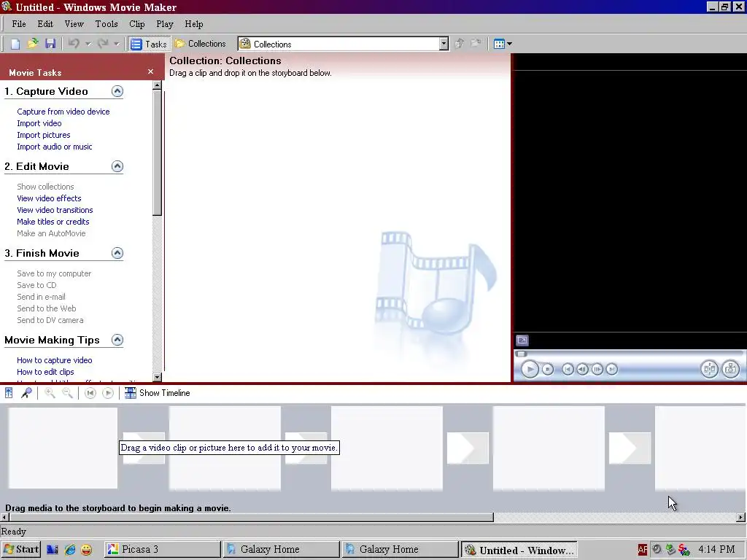The image size is (747, 560).
Task: Click the monitor Forward button
Action: (612, 369)
